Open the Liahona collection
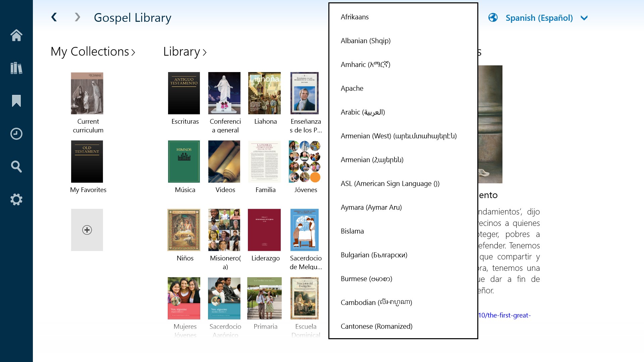644x362 pixels. pos(264,93)
